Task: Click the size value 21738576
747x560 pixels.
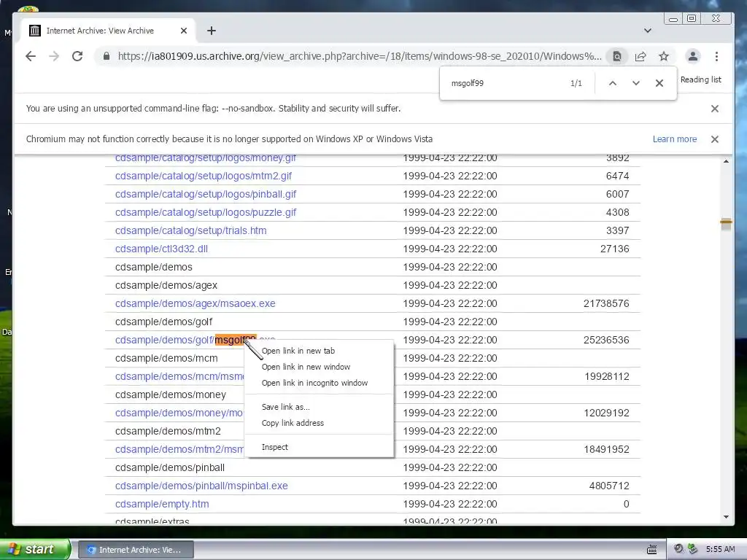Action: [606, 304]
